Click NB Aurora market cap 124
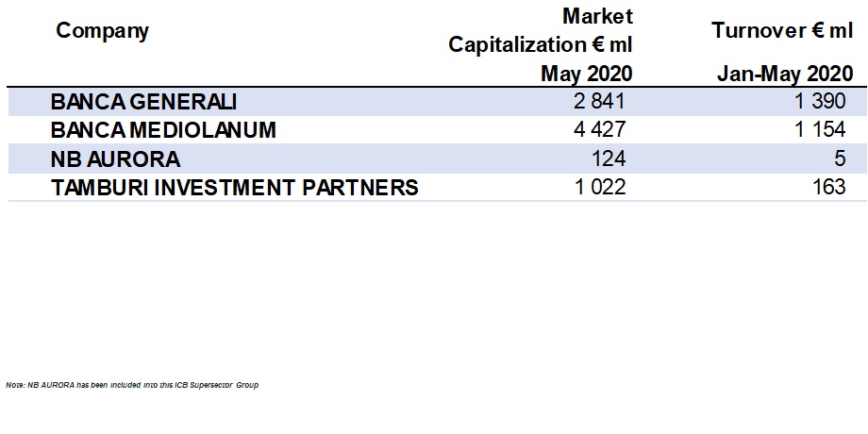Viewport: 868px width, 434px height. (x=609, y=159)
